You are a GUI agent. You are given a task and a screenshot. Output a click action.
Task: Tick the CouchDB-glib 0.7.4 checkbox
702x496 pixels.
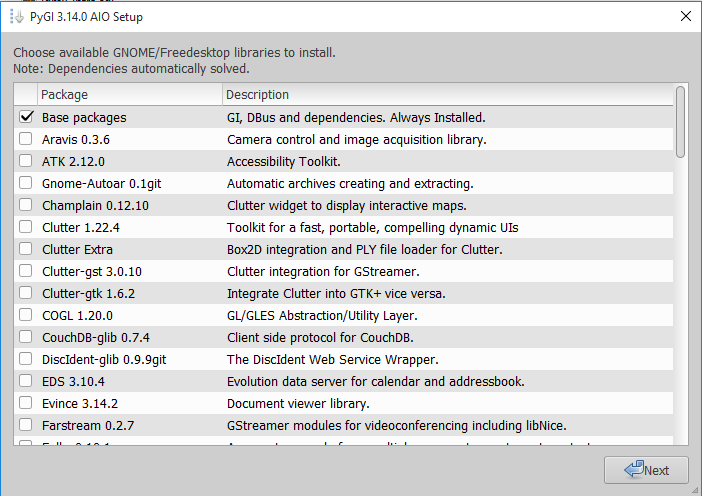tap(26, 337)
